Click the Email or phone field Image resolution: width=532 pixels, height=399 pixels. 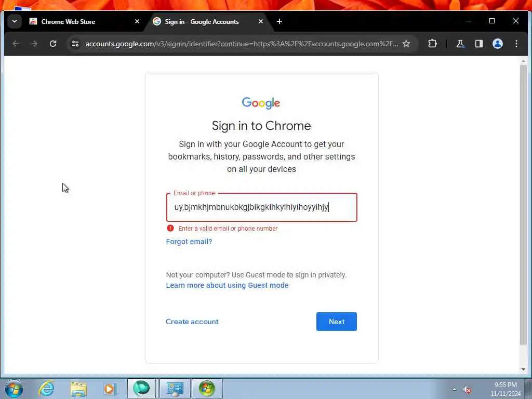tap(262, 207)
